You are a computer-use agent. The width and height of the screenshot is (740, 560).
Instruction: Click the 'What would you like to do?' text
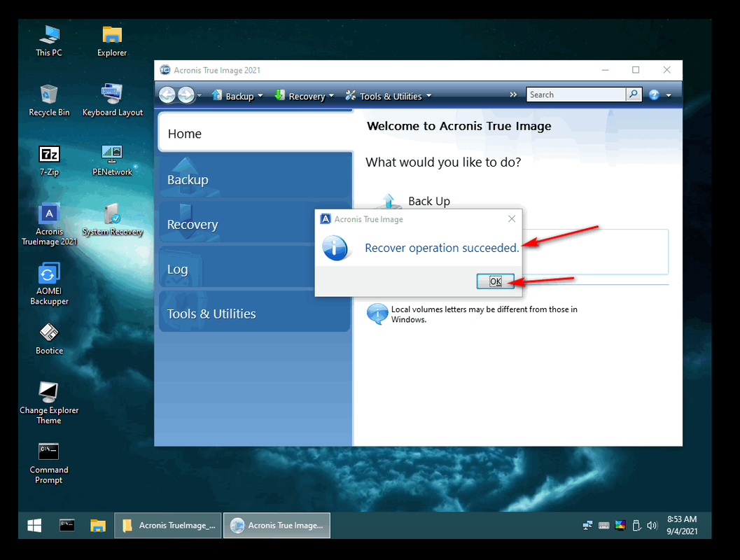click(x=443, y=162)
